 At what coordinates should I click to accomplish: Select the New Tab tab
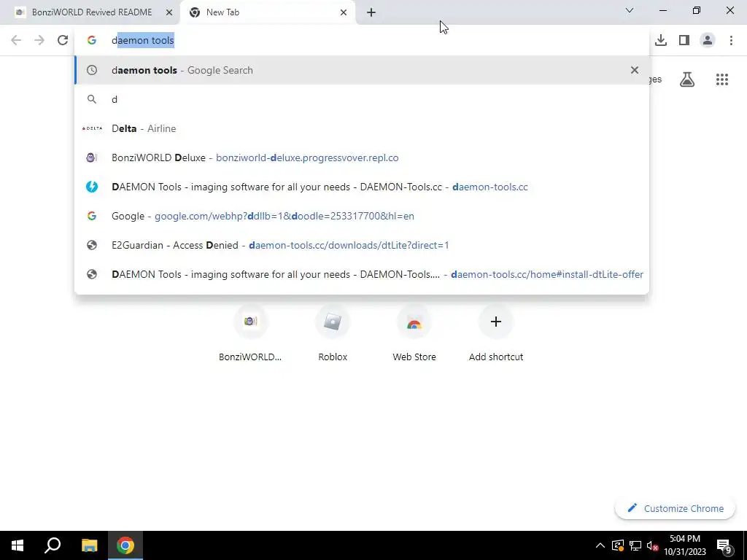point(267,12)
